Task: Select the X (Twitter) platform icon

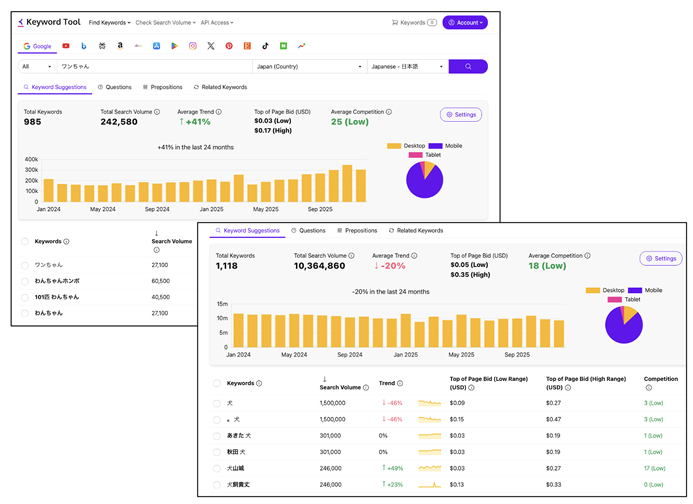Action: [211, 46]
